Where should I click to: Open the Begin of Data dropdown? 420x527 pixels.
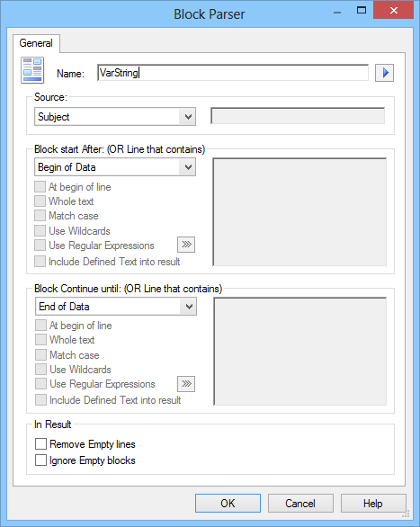pyautogui.click(x=115, y=167)
